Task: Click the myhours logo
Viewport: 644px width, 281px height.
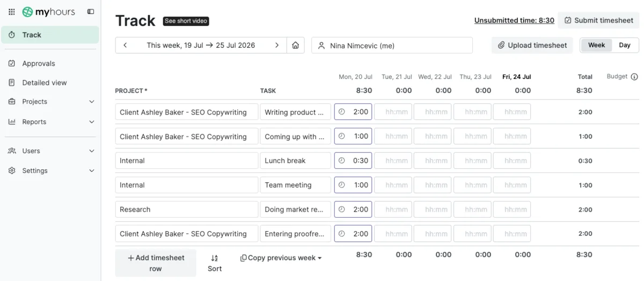Action: pos(48,12)
